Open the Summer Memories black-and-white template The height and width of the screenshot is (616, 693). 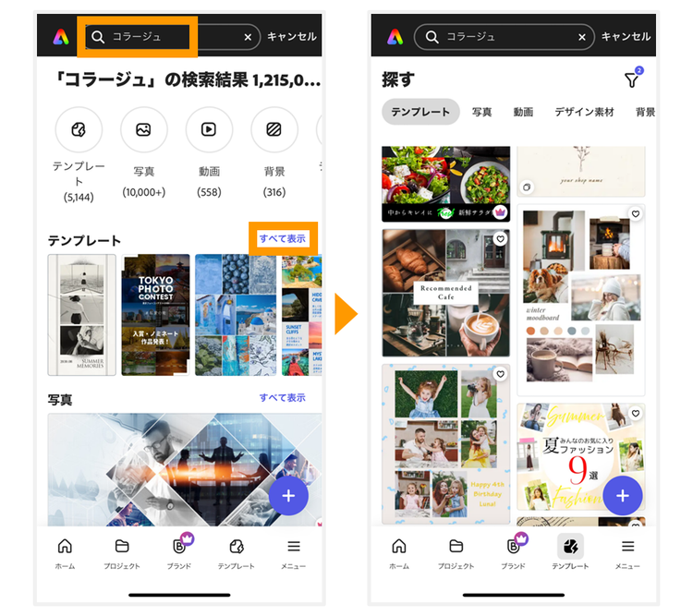coord(81,315)
